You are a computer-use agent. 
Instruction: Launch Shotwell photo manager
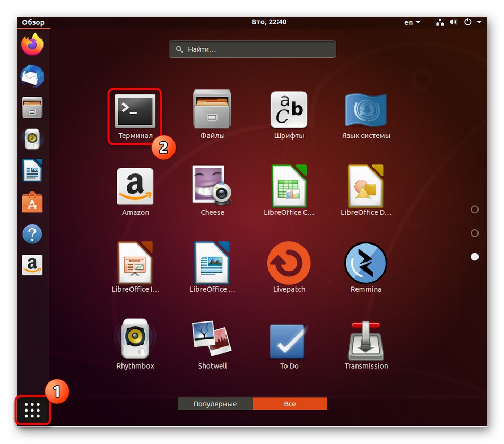tap(212, 345)
